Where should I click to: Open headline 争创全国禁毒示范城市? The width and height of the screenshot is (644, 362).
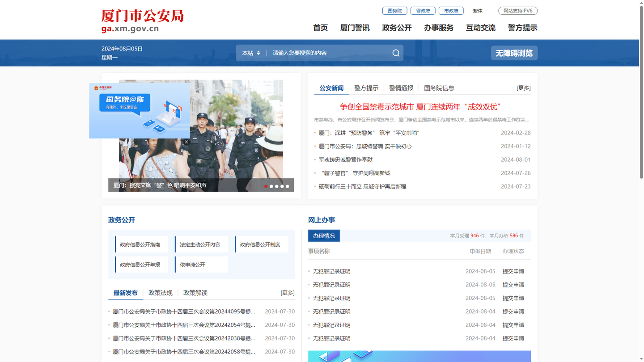[420, 107]
